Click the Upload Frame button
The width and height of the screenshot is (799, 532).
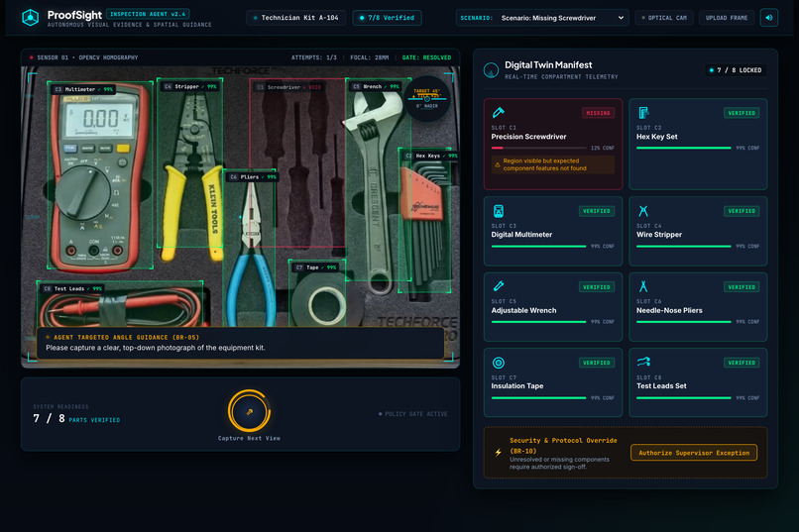pos(726,18)
